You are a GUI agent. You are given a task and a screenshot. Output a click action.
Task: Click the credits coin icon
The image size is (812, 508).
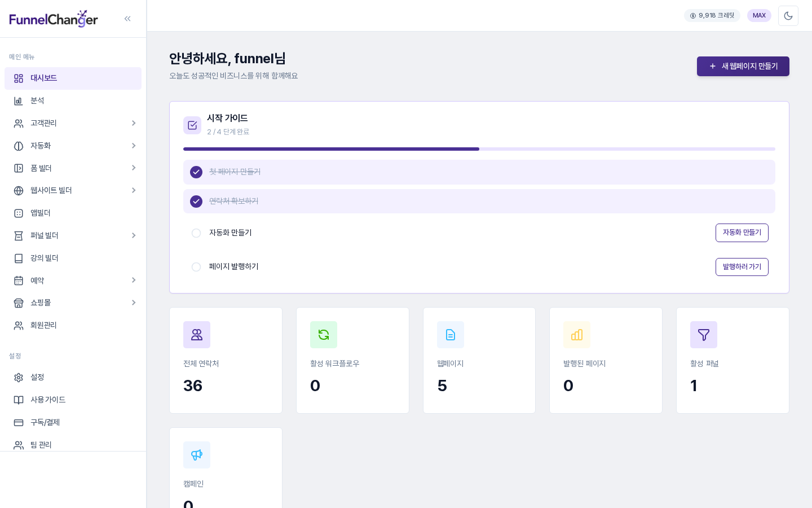pos(693,16)
